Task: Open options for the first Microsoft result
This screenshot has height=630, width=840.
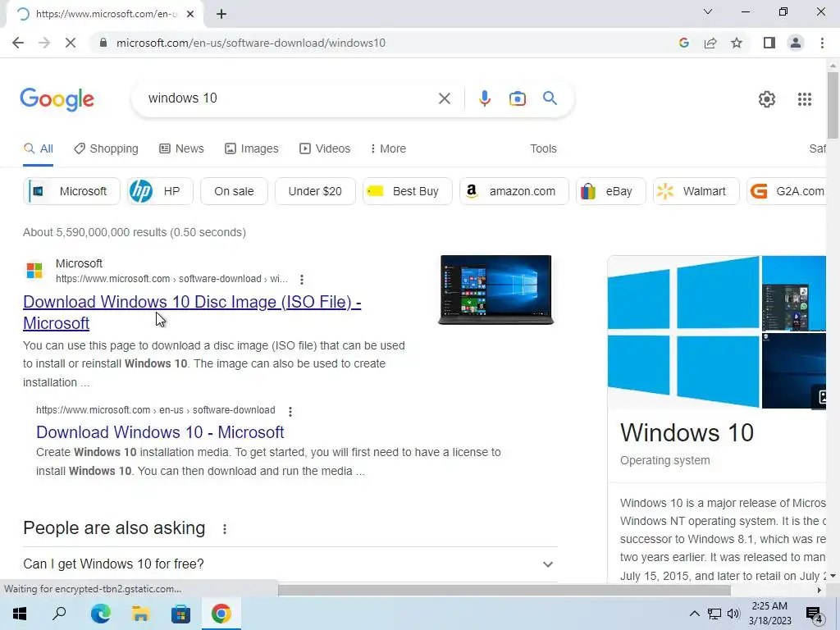Action: [x=302, y=279]
